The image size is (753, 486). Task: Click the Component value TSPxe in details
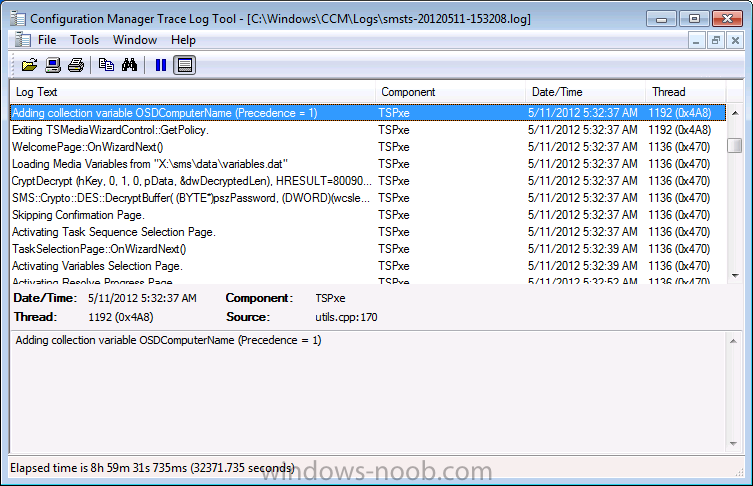pyautogui.click(x=330, y=298)
